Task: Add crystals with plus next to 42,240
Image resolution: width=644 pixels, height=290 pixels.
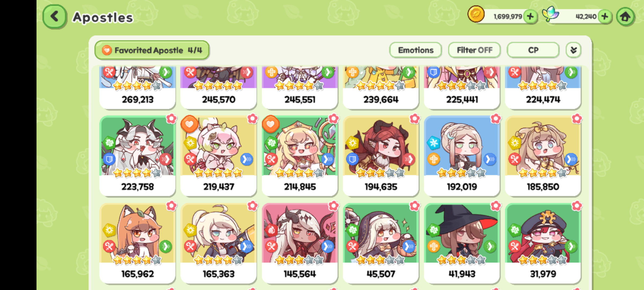Action: [605, 17]
